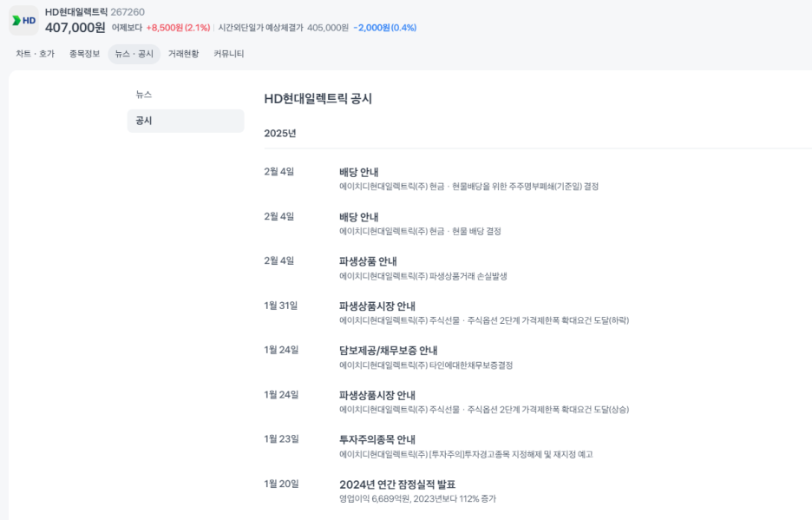Click the HD Hyundai Electric logo icon
This screenshot has width=812, height=520.
click(x=23, y=20)
